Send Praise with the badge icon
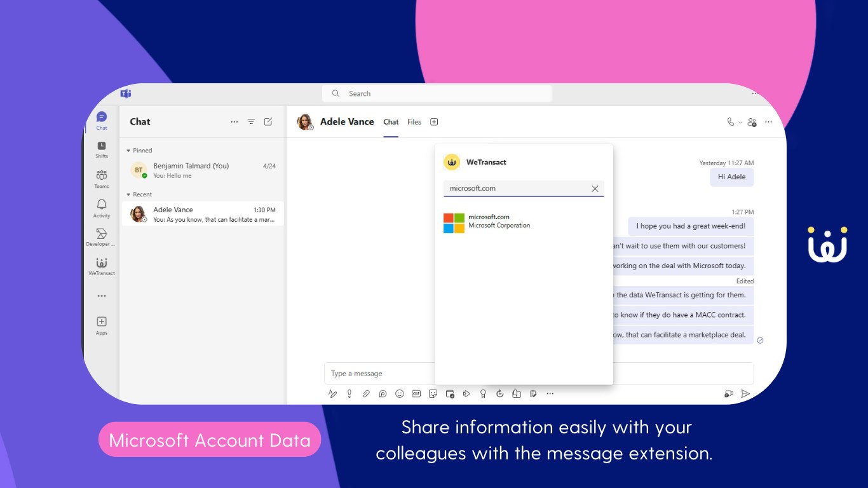Screen dimensions: 868x488 [x=484, y=394]
